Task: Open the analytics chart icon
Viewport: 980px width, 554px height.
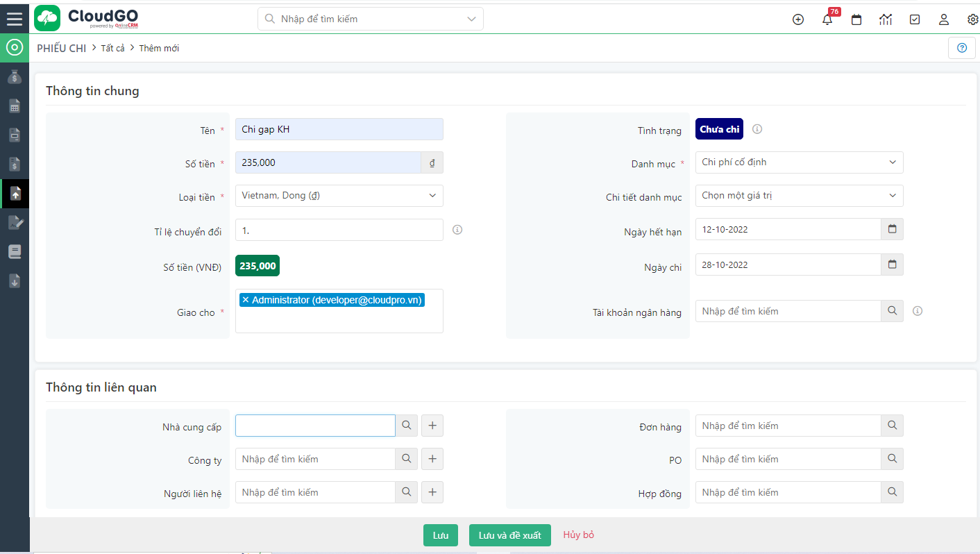Action: click(885, 19)
